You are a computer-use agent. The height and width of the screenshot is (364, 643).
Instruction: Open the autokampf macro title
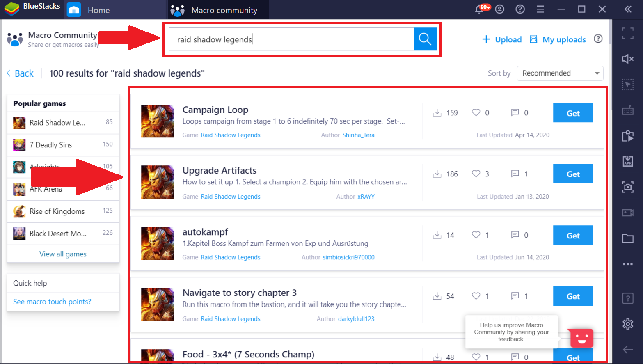click(x=205, y=232)
